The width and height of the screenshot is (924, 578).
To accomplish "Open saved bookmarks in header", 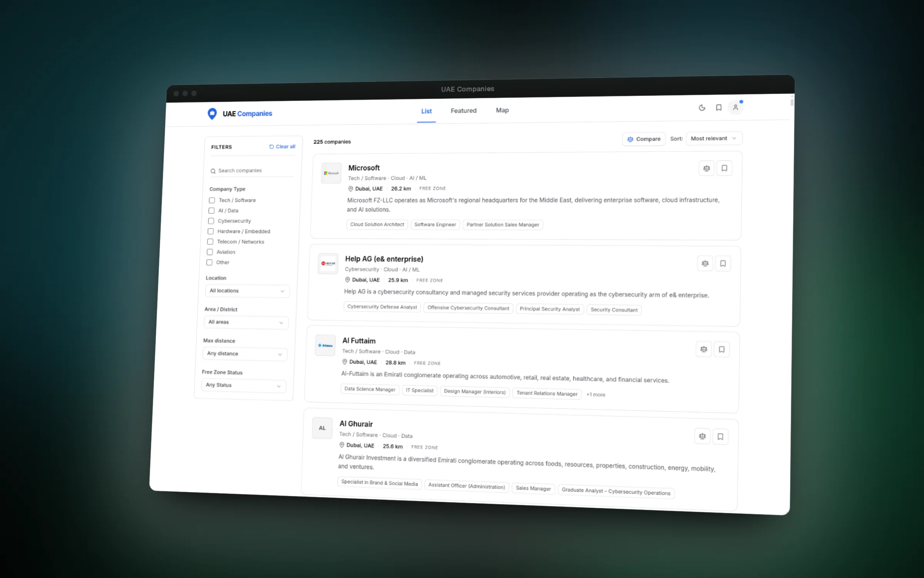I will pos(718,108).
